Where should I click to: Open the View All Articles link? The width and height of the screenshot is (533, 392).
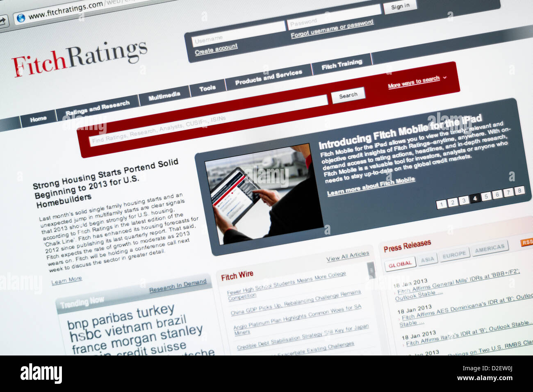click(x=348, y=256)
